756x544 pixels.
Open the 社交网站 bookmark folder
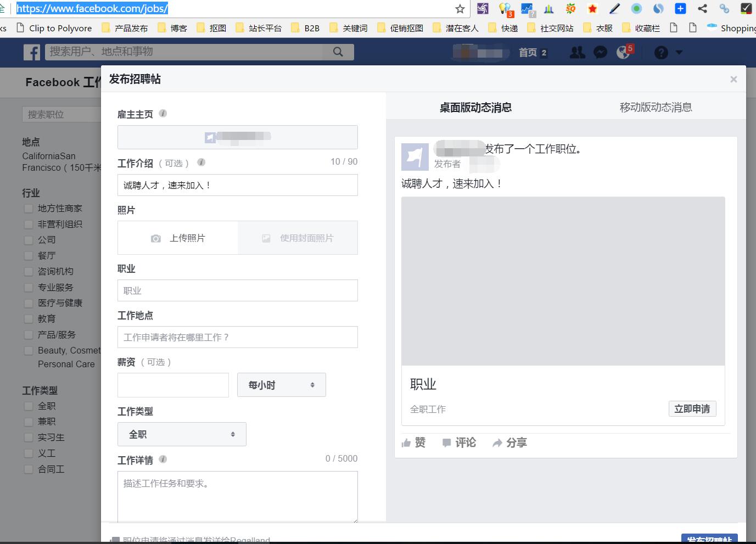pyautogui.click(x=551, y=28)
